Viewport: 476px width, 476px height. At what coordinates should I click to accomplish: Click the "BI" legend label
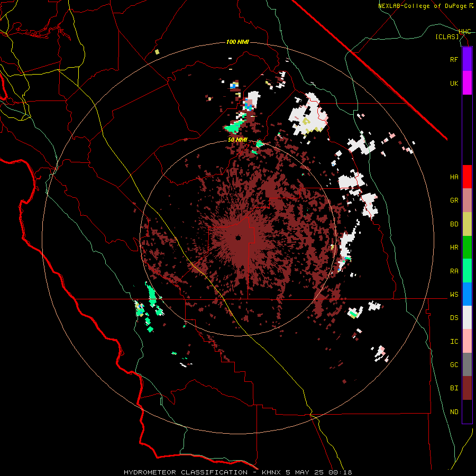[x=454, y=388]
